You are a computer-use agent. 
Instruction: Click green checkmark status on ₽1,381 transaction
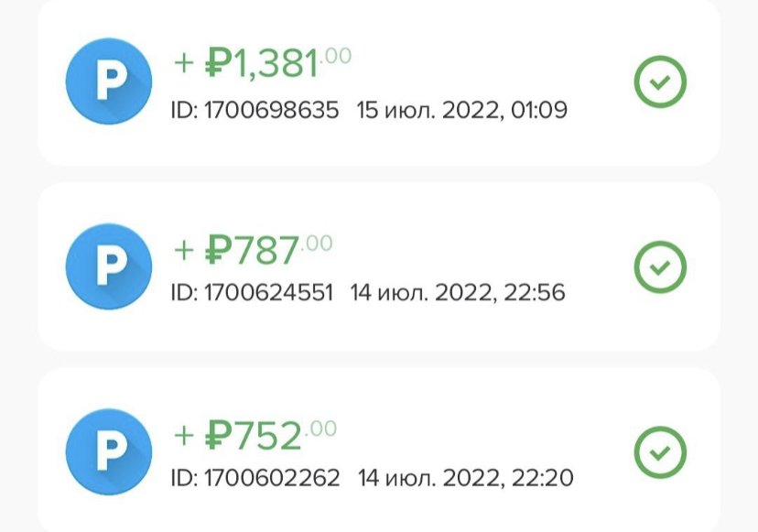tap(660, 81)
